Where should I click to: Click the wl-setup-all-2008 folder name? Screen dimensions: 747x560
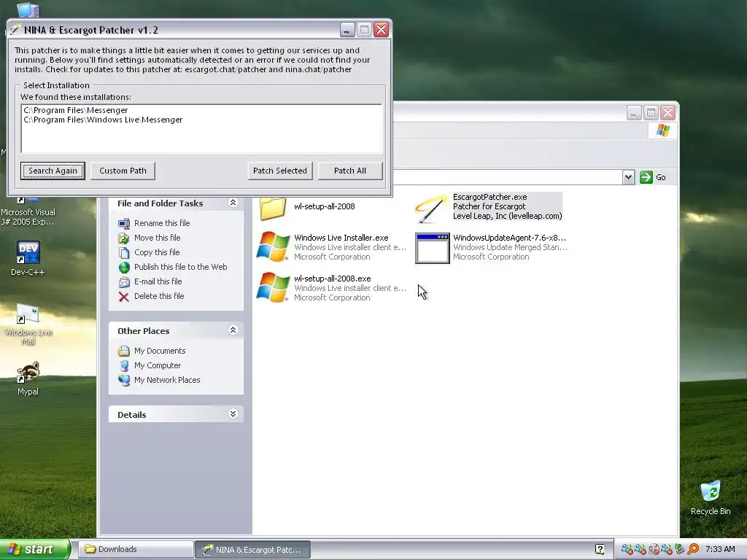pos(325,206)
